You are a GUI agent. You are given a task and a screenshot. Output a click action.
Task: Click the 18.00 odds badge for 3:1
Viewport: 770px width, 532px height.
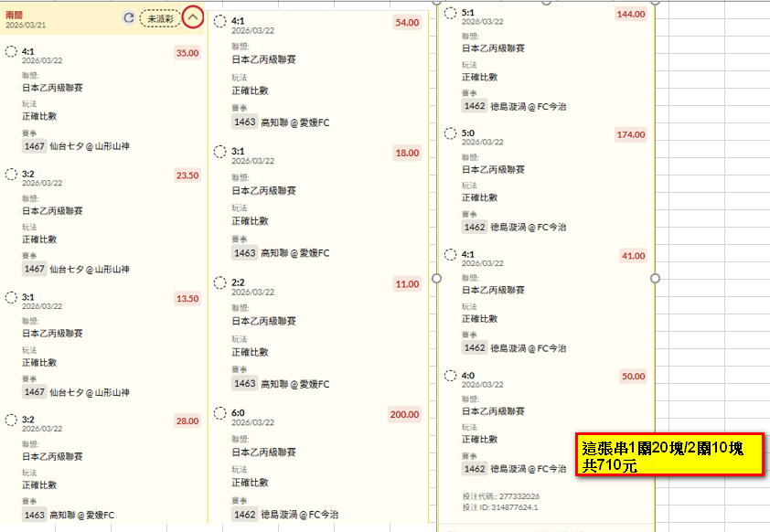tap(407, 153)
